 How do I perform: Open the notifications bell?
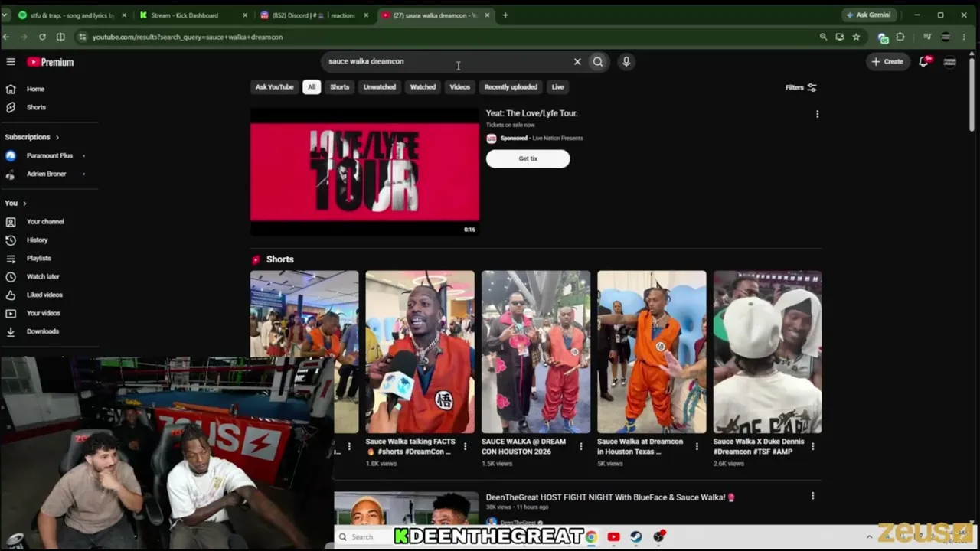coord(923,62)
